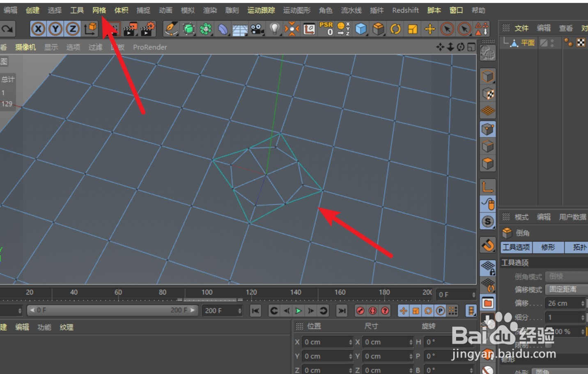Switch to the 工具选项 tab

pos(516,247)
